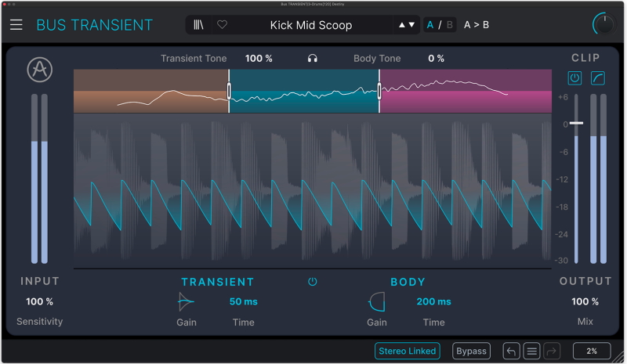The height and width of the screenshot is (364, 627).
Task: Click the Transient Time 50 ms value
Action: (x=243, y=302)
